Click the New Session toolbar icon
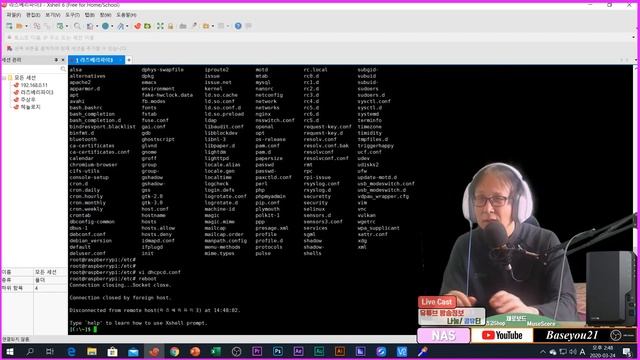This screenshot has height=360, width=640. (x=9, y=26)
